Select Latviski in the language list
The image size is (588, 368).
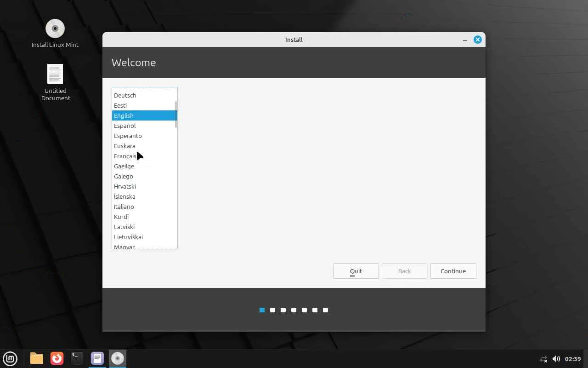144,227
